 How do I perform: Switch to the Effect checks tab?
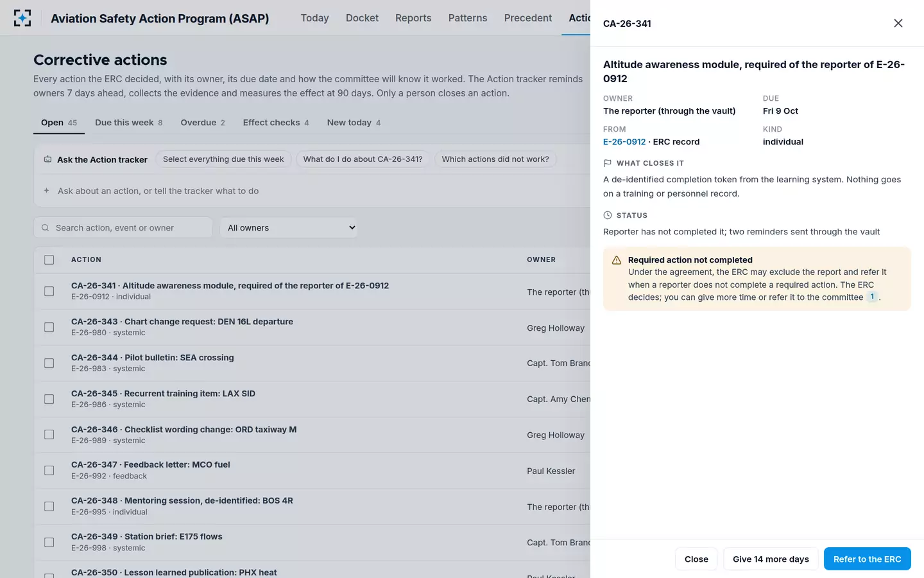tap(276, 123)
